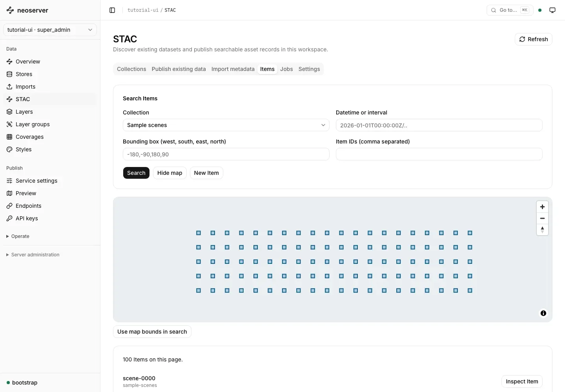Open the Collection dropdown Sample scenes
The width and height of the screenshot is (565, 392).
(x=226, y=125)
